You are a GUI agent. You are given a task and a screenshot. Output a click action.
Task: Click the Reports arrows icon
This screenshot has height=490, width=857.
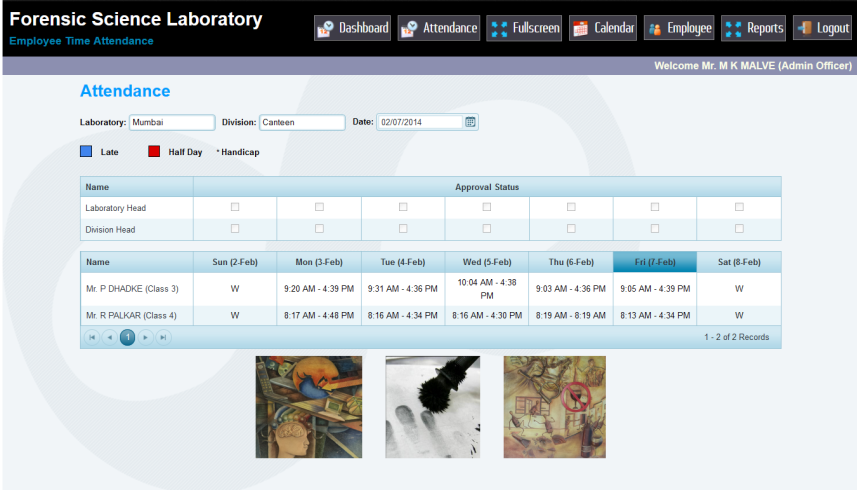tap(733, 29)
